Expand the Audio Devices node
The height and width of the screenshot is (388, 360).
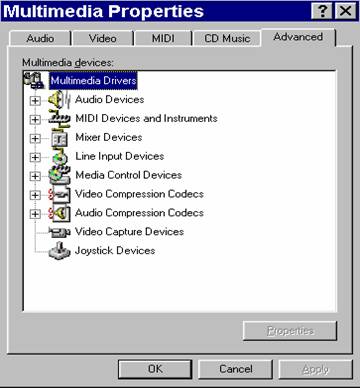coord(35,100)
